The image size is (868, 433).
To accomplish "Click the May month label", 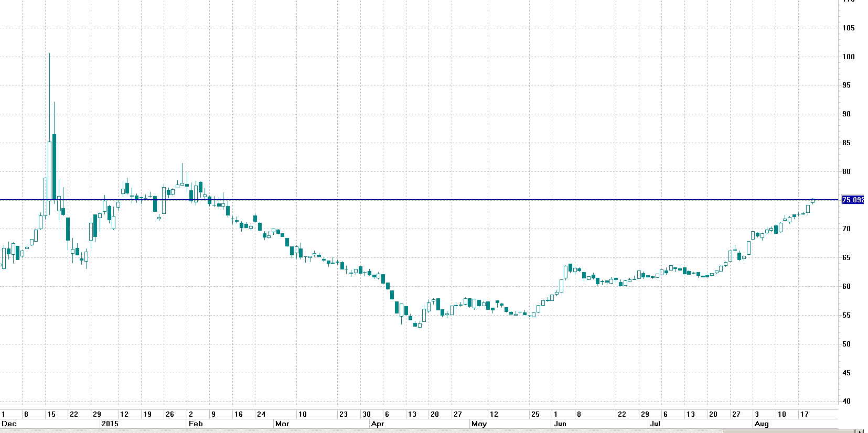I will click(479, 424).
